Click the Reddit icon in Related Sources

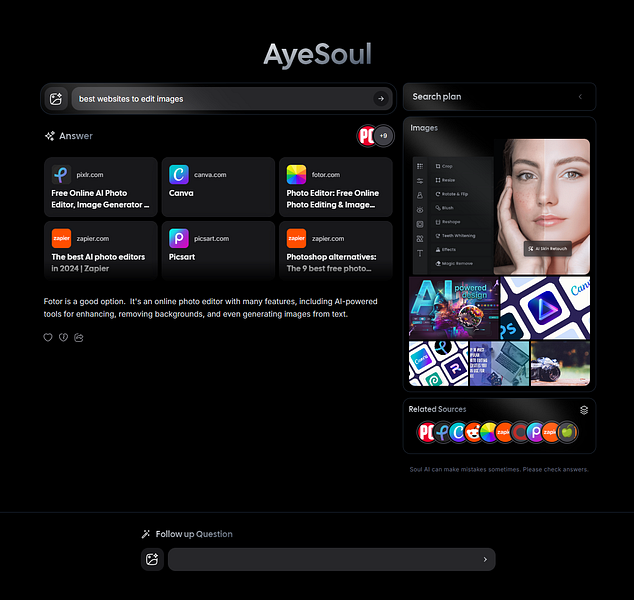[x=473, y=432]
